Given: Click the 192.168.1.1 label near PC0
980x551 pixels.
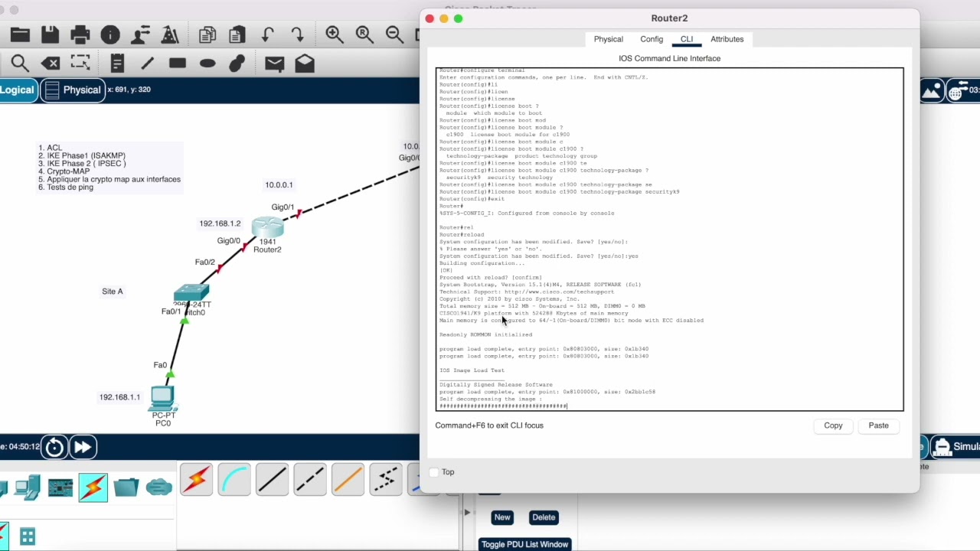Looking at the screenshot, I should [x=119, y=397].
